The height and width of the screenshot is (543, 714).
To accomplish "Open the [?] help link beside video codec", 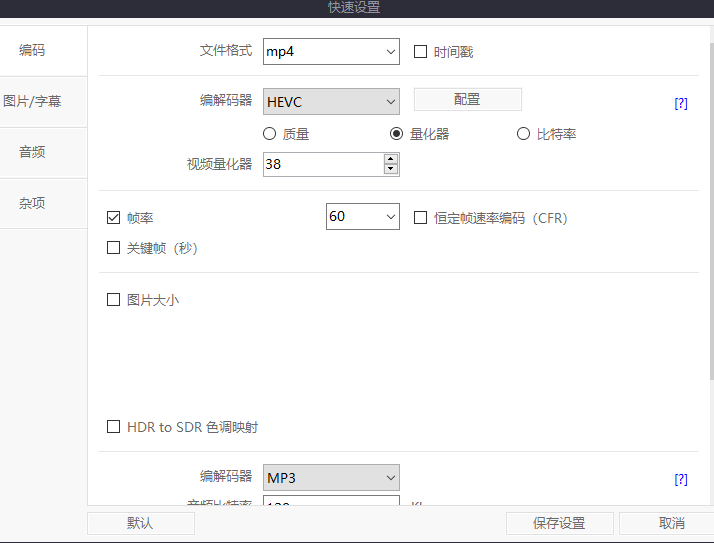I will click(x=680, y=103).
